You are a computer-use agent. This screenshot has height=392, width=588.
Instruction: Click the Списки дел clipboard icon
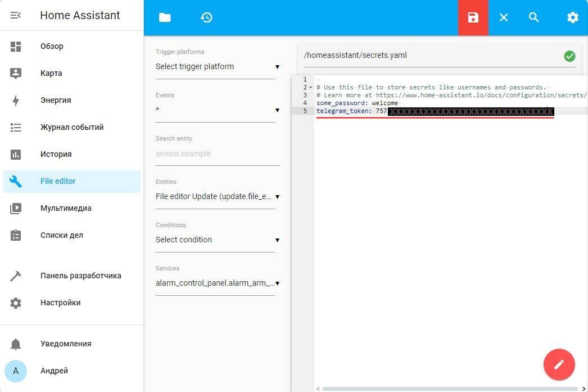point(16,235)
